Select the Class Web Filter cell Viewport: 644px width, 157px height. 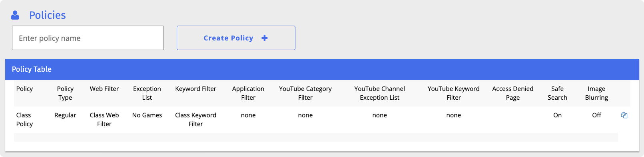pos(104,120)
